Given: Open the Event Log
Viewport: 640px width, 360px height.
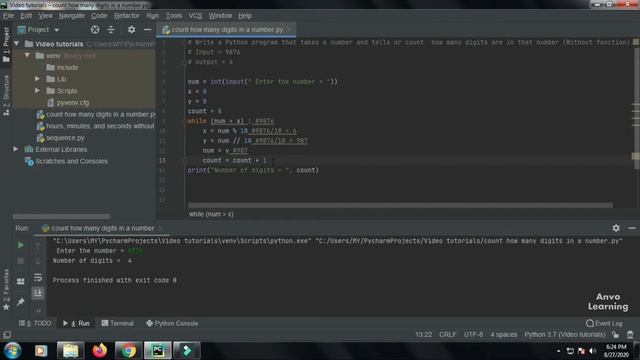Looking at the screenshot, I should click(604, 323).
